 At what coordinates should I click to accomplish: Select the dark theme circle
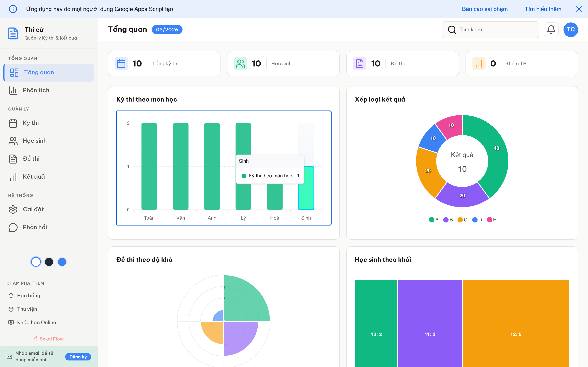49,262
